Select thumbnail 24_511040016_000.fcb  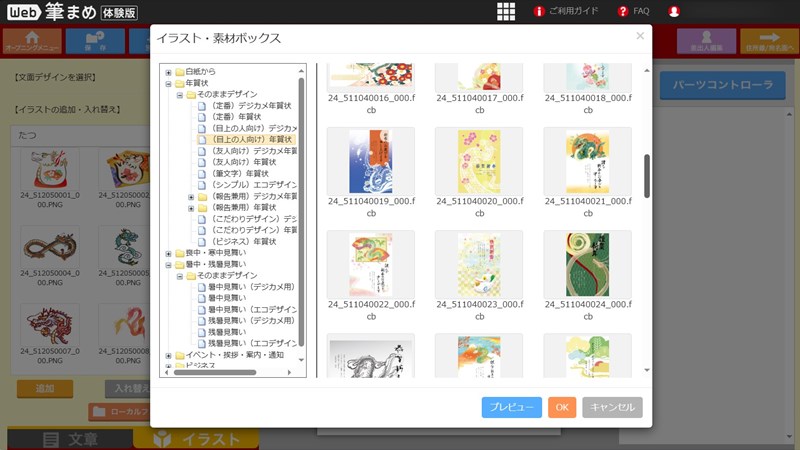(x=371, y=77)
